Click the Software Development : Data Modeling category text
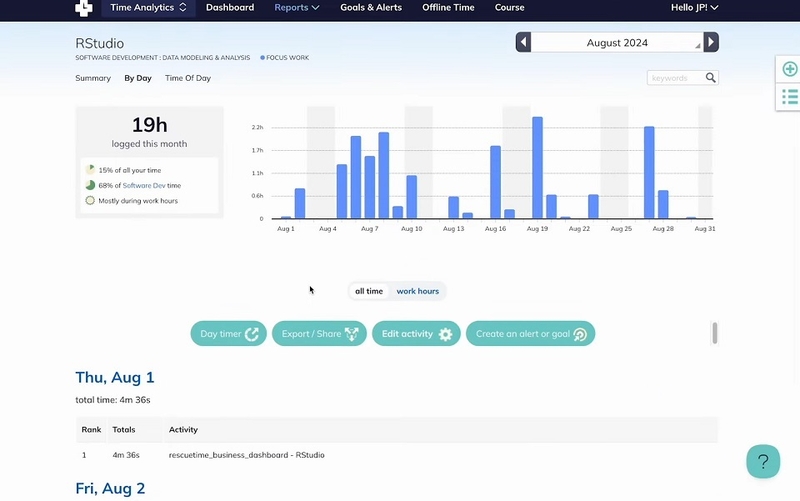The image size is (800, 501). pos(163,58)
